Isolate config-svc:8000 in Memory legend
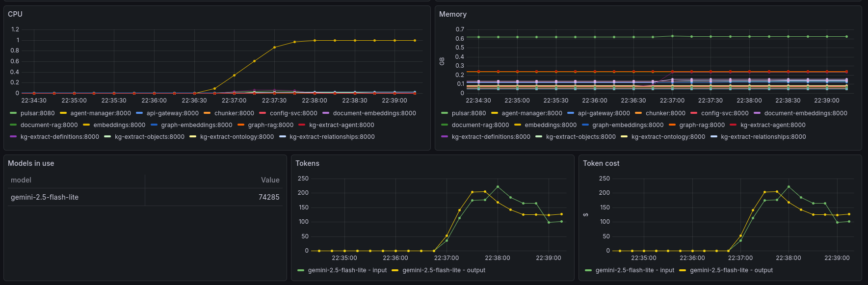The width and height of the screenshot is (868, 285). coord(725,113)
